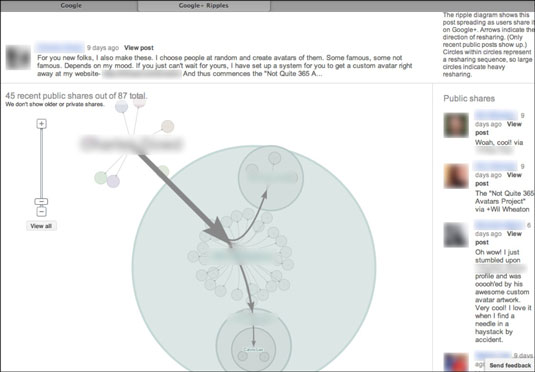This screenshot has width=535, height=372.
Task: Select the Google+ Ripples tab
Action: coord(204,6)
